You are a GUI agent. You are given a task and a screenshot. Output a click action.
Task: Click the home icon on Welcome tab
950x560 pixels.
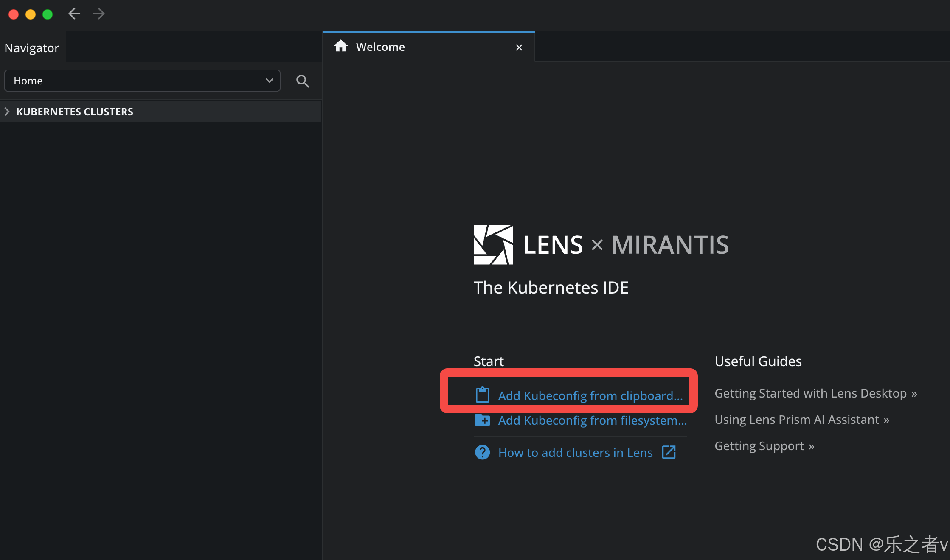click(340, 46)
